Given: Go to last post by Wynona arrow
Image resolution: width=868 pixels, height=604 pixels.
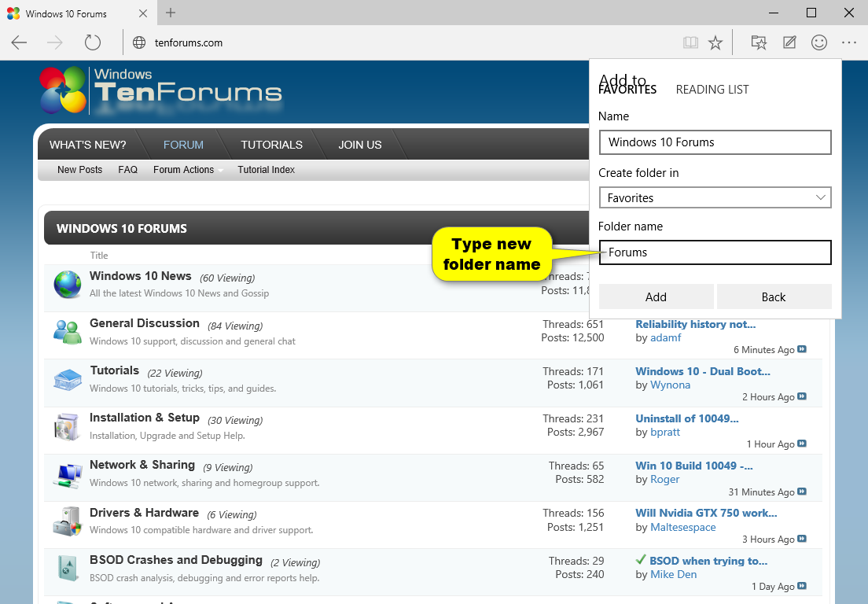Looking at the screenshot, I should click(802, 396).
